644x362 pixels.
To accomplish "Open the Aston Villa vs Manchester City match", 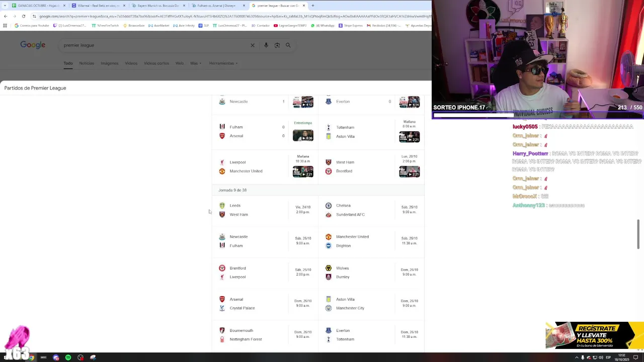I will pyautogui.click(x=371, y=304).
